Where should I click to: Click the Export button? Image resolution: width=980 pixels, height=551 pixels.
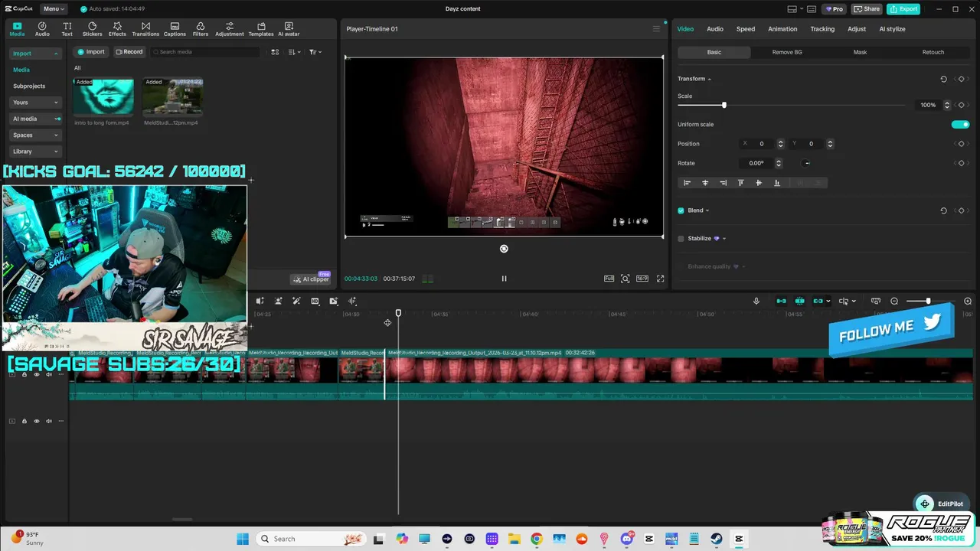903,9
